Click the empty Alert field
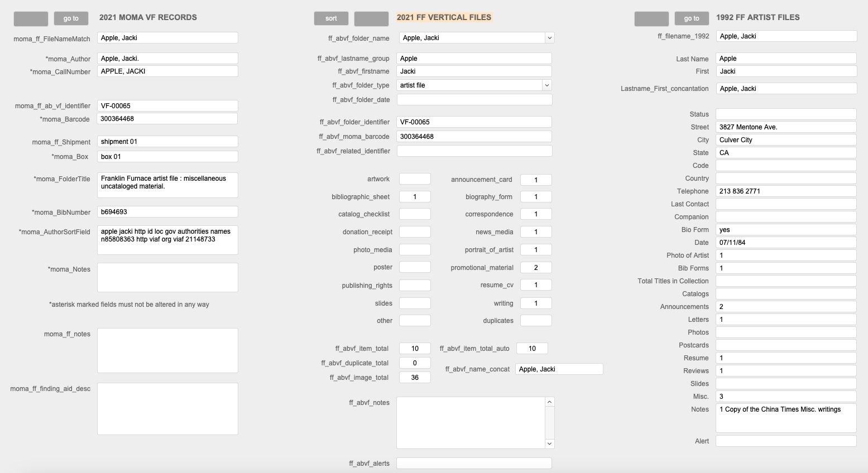 coord(785,441)
